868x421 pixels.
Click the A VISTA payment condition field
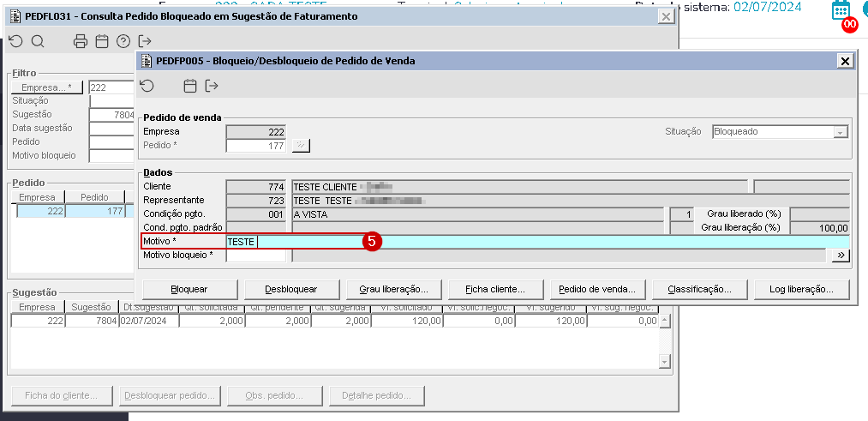coord(478,214)
